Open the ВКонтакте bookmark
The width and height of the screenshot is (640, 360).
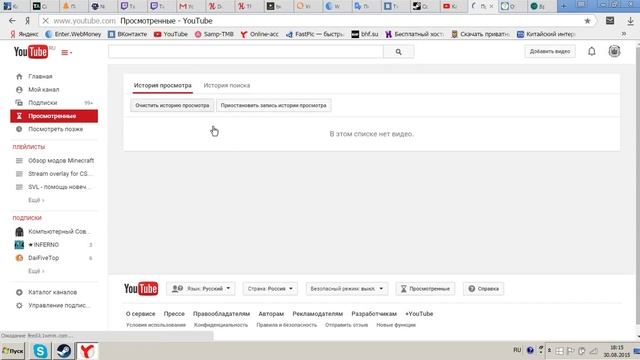[127, 34]
